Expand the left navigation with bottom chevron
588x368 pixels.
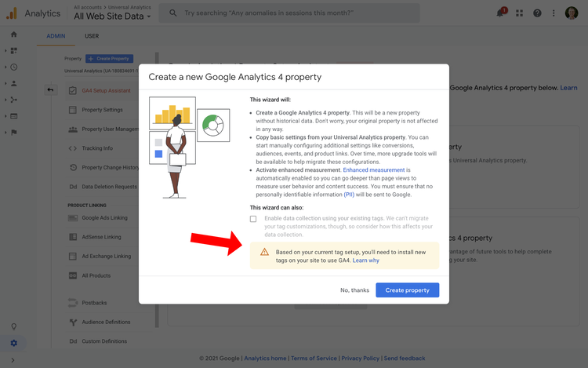coord(13,360)
